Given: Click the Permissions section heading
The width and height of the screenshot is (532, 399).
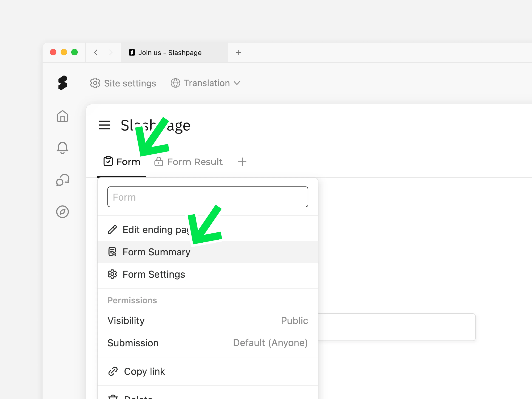Looking at the screenshot, I should (132, 300).
